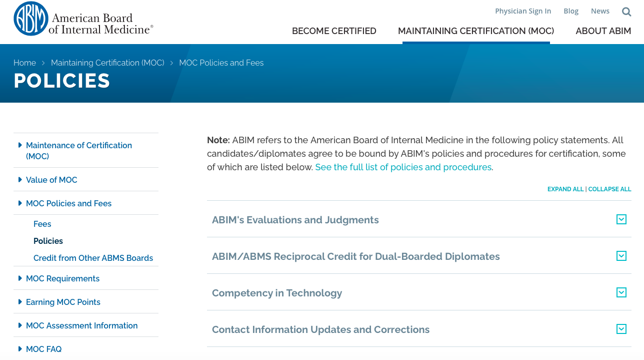Open the Blog link

571,11
